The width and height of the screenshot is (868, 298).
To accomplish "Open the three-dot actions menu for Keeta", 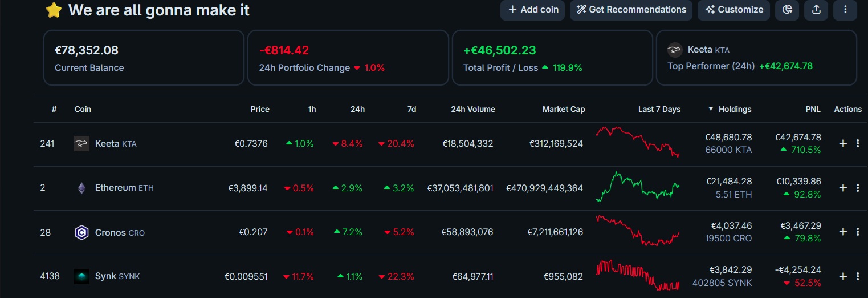I will 858,143.
